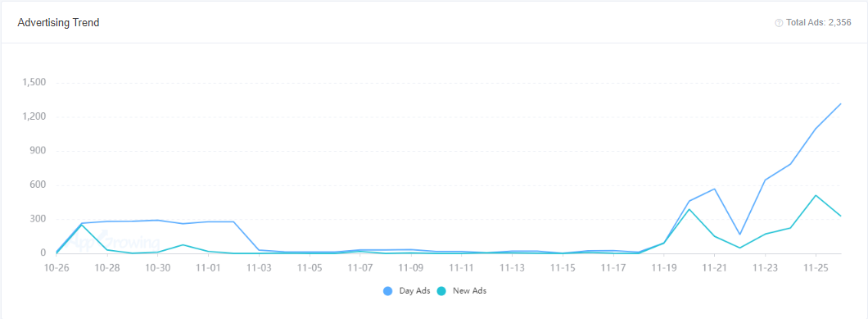Select the 11-19 date on x-axis

[664, 268]
